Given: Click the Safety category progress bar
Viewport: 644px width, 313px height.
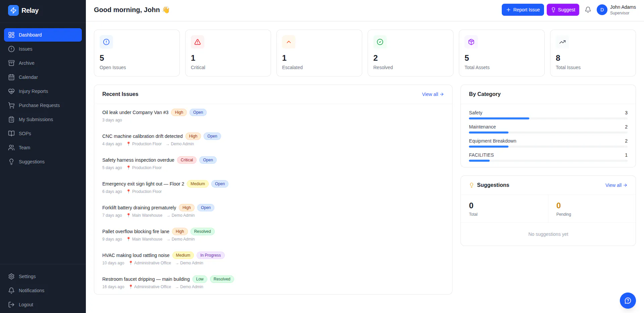Looking at the screenshot, I should 548,118.
